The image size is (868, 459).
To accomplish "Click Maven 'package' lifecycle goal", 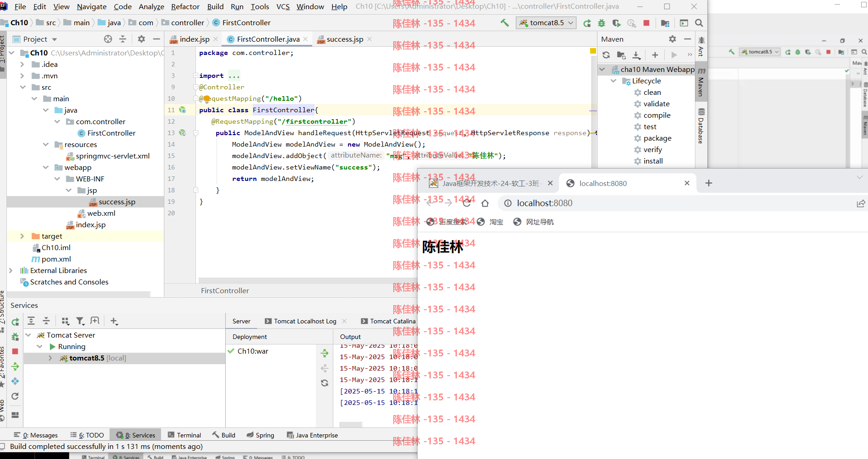I will (657, 138).
